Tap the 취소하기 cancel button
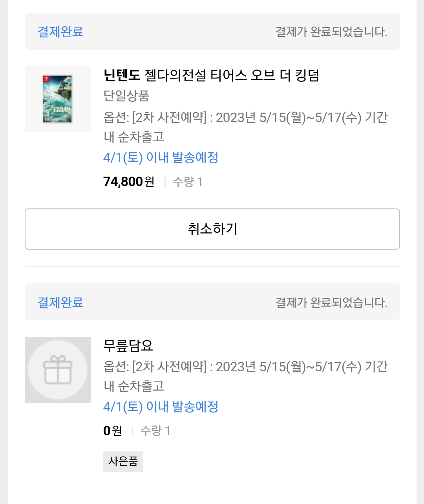This screenshot has height=504, width=424. click(x=212, y=229)
